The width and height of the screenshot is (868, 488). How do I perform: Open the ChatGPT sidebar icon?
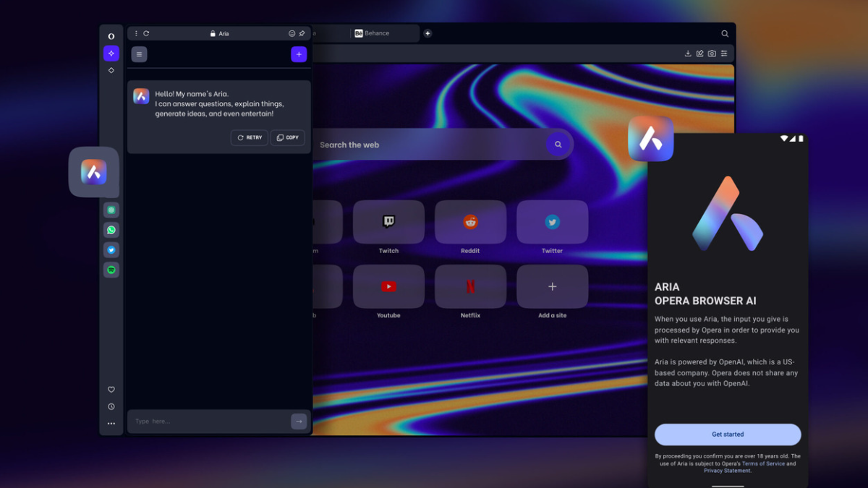[x=111, y=210]
